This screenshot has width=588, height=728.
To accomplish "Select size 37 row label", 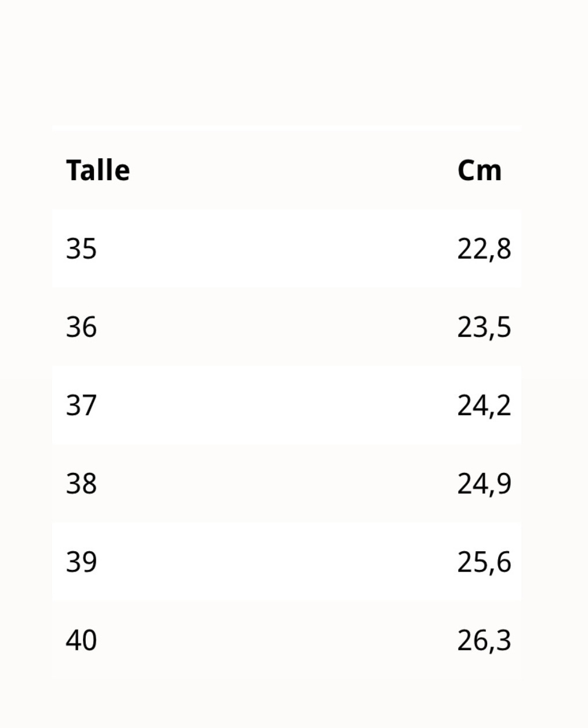I will 81,405.
